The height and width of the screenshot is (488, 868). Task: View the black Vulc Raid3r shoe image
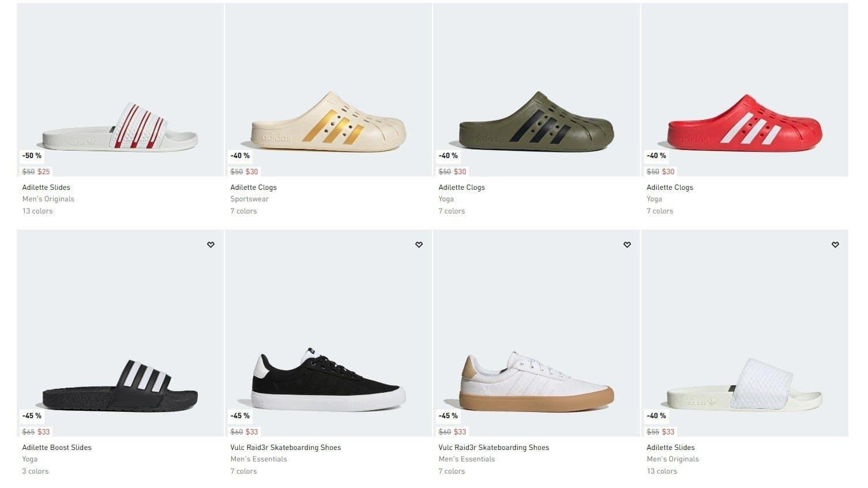point(328,381)
